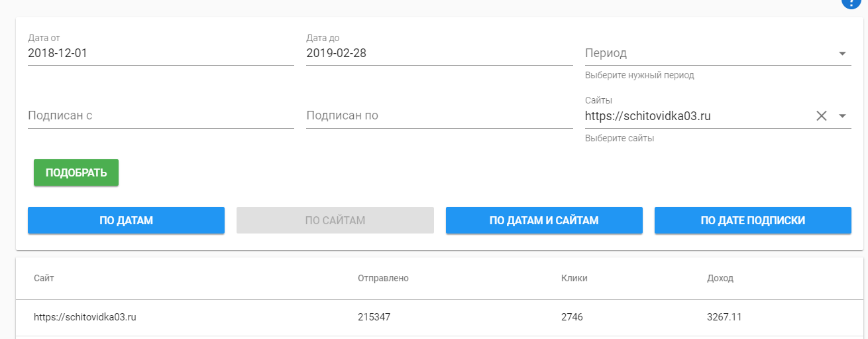The width and height of the screenshot is (868, 339).
Task: Expand the Сайты dropdown arrow
Action: pos(842,116)
